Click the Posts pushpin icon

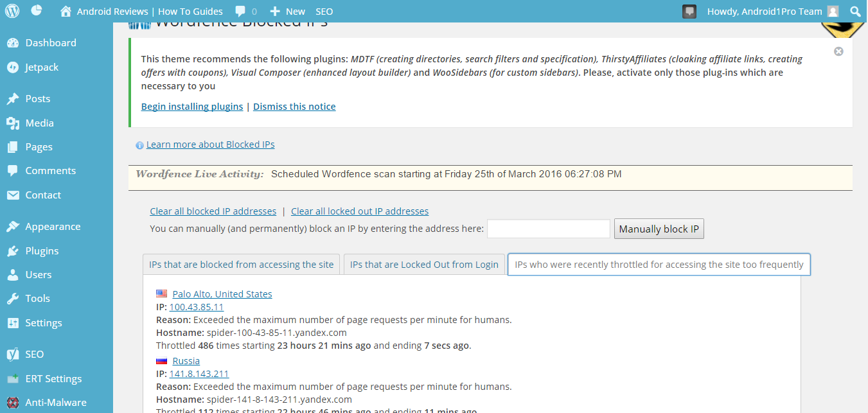click(13, 99)
